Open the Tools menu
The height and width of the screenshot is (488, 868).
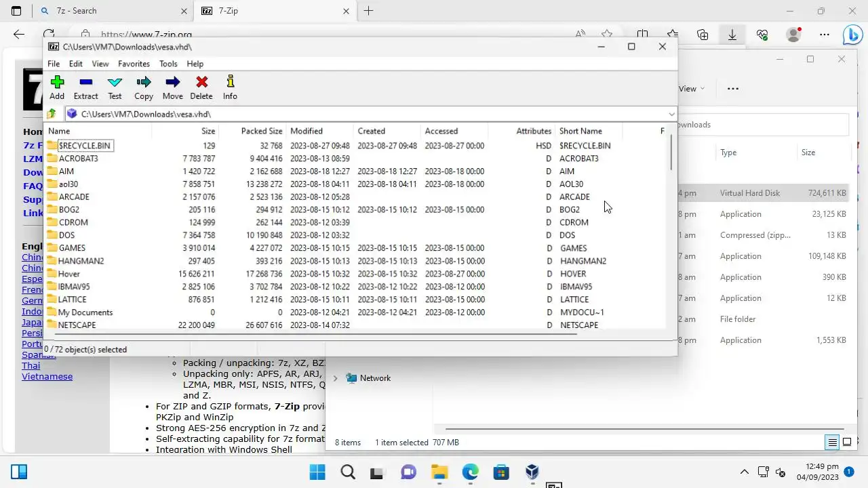[168, 64]
